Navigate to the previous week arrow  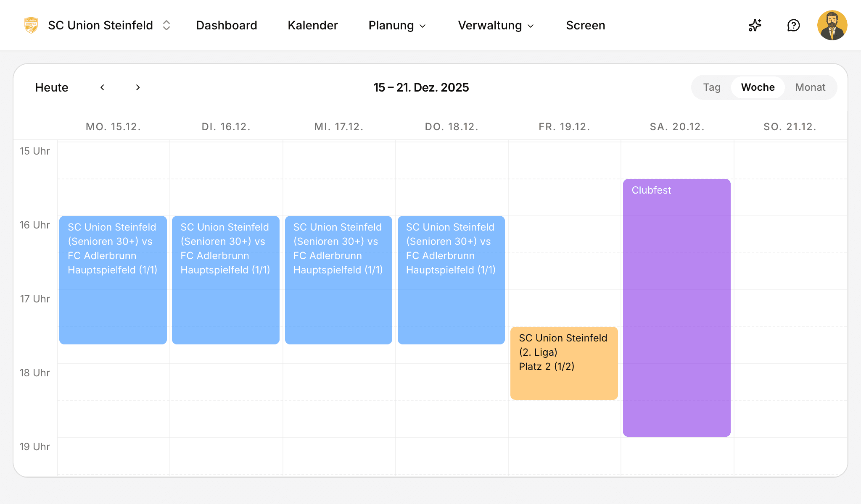(x=103, y=87)
